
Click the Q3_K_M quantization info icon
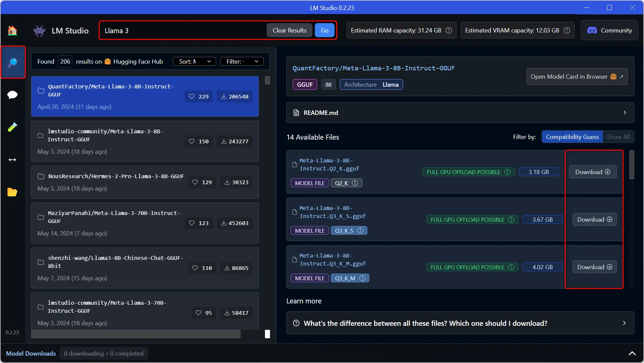coord(362,278)
